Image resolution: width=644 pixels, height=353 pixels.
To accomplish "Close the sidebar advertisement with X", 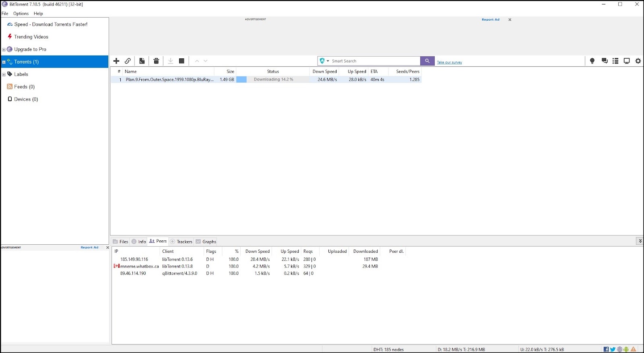I will pyautogui.click(x=107, y=248).
